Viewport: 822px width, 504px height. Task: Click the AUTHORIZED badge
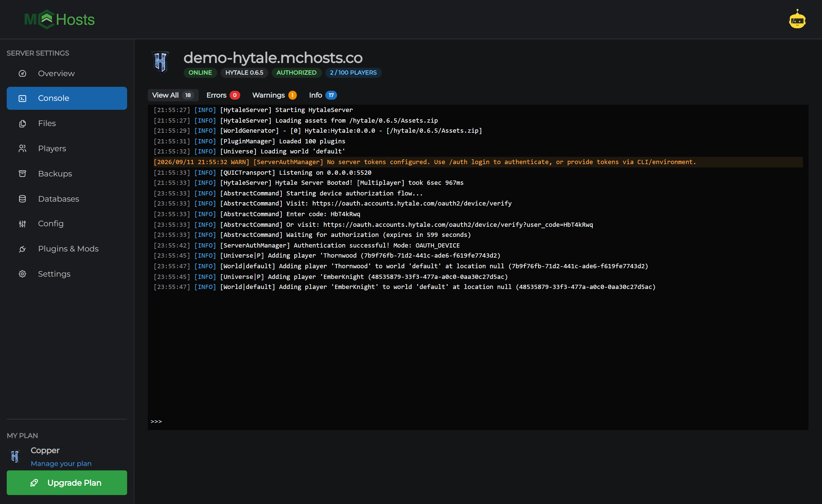[296, 73]
